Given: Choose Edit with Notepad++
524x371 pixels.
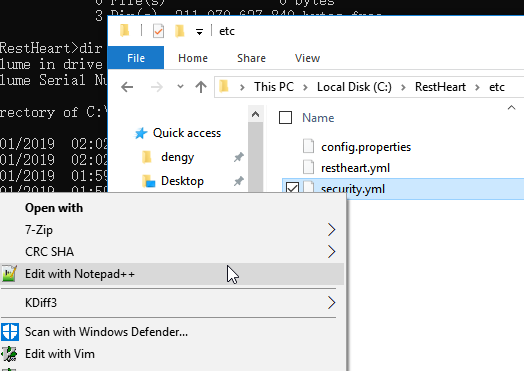Looking at the screenshot, I should 172,274.
